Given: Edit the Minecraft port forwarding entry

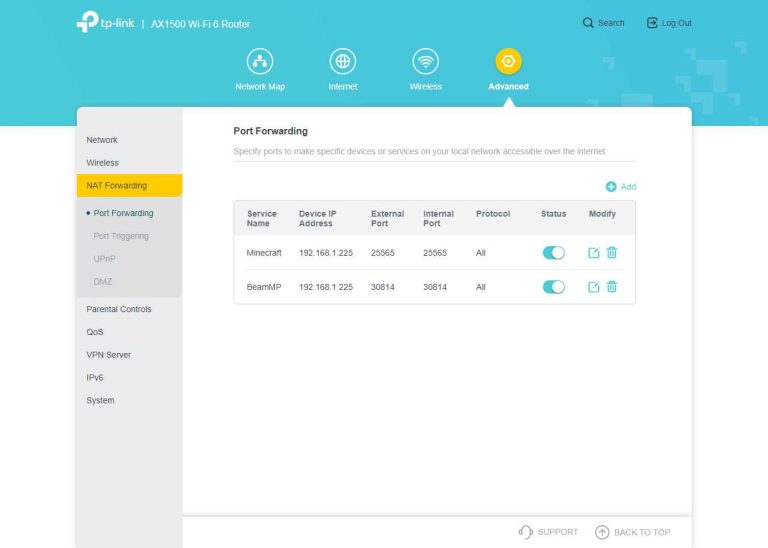Looking at the screenshot, I should [x=594, y=253].
